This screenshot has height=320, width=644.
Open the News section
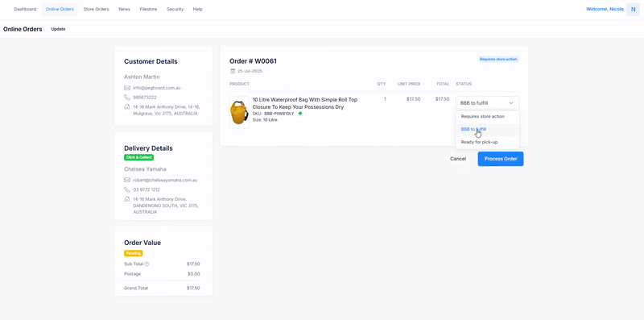[x=124, y=9]
